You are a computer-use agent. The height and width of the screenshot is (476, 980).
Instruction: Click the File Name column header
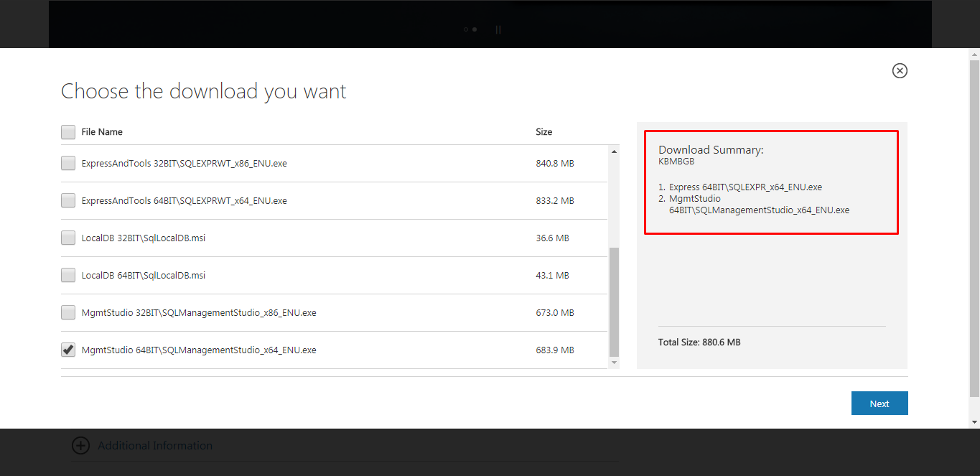[x=102, y=132]
